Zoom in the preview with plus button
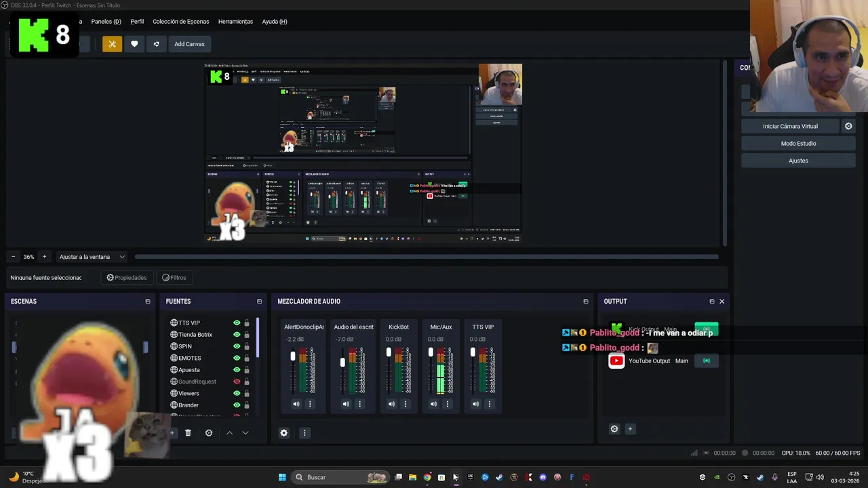 pyautogui.click(x=44, y=257)
